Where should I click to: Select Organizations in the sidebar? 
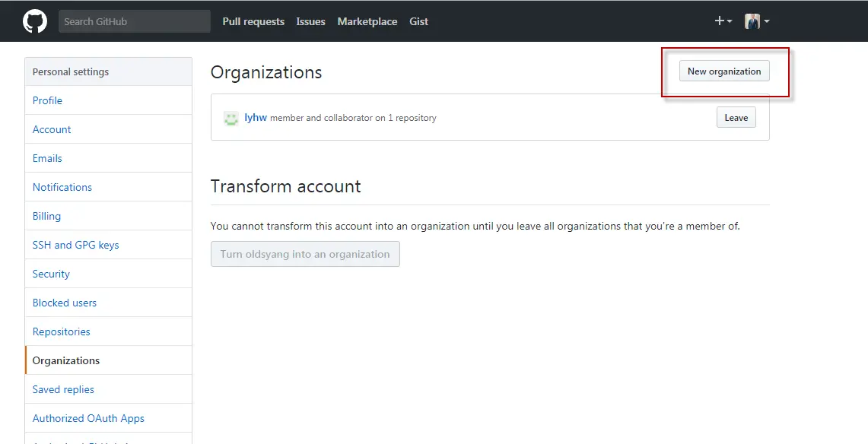109,360
